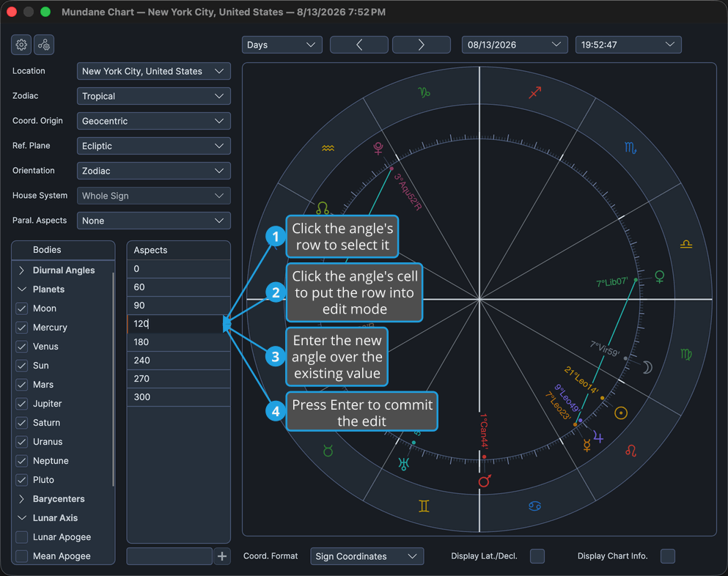
Task: Collapse the Lunar Axis group
Action: [21, 517]
